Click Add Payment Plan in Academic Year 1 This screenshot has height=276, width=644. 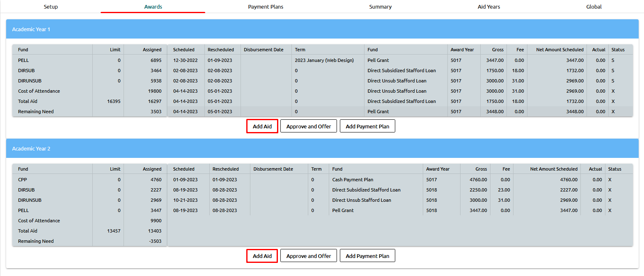(x=367, y=126)
